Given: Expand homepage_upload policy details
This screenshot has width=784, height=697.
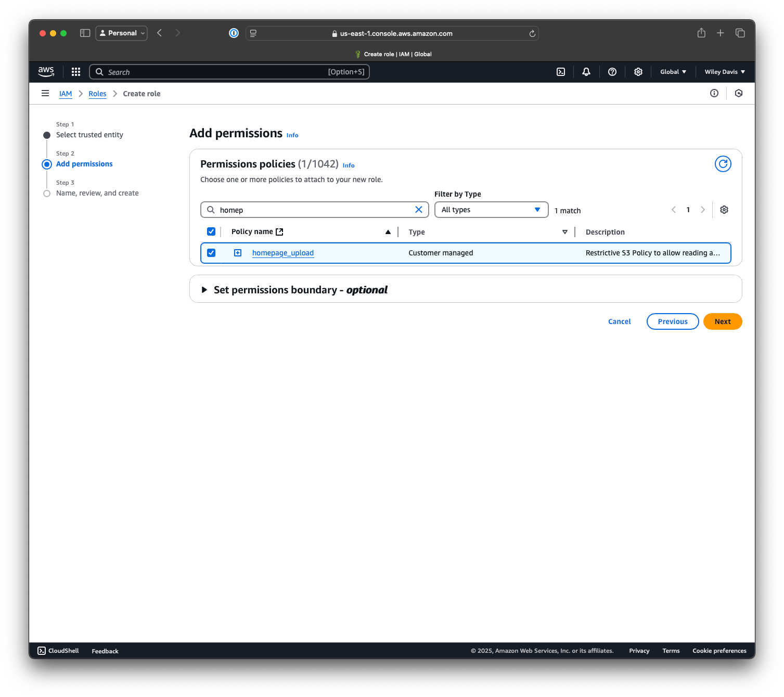Looking at the screenshot, I should click(238, 253).
